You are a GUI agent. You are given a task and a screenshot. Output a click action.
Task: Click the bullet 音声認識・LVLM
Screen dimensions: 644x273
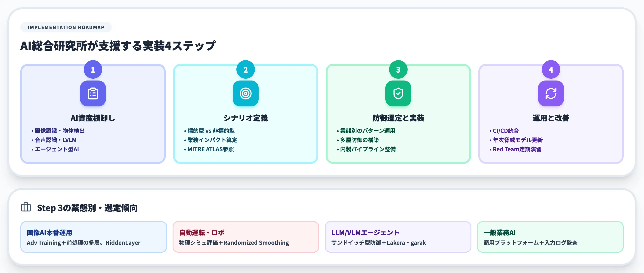pyautogui.click(x=54, y=140)
